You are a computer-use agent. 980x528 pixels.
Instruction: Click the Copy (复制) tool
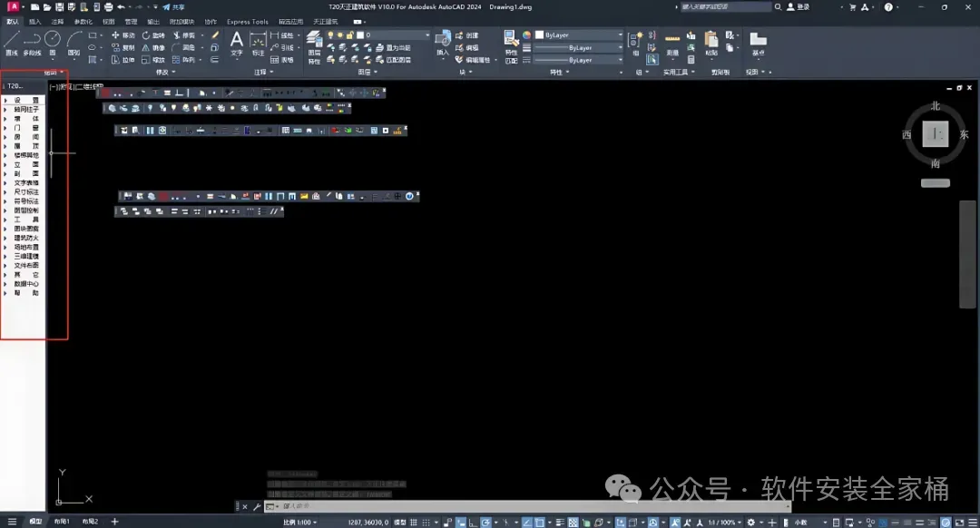click(123, 47)
